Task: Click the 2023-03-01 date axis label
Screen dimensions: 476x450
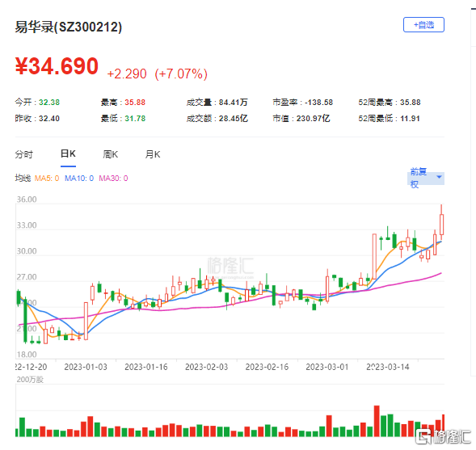Action: coord(327,367)
